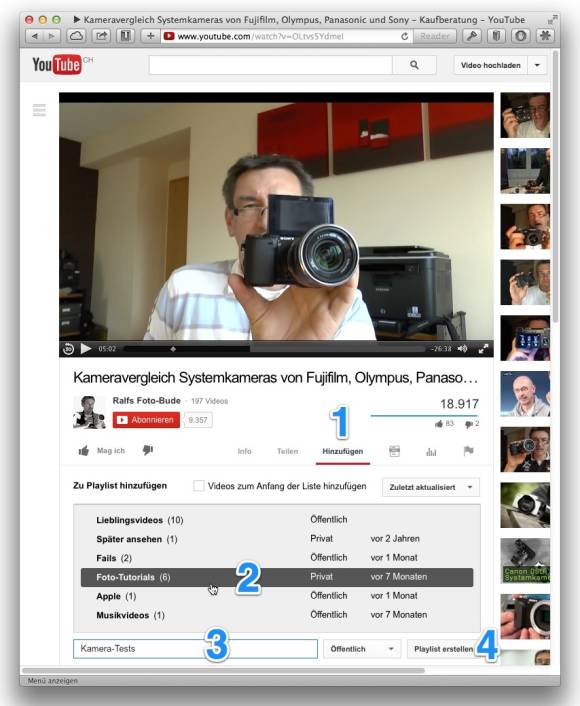Enter fullscreen with the expand arrows icon

coord(483,349)
